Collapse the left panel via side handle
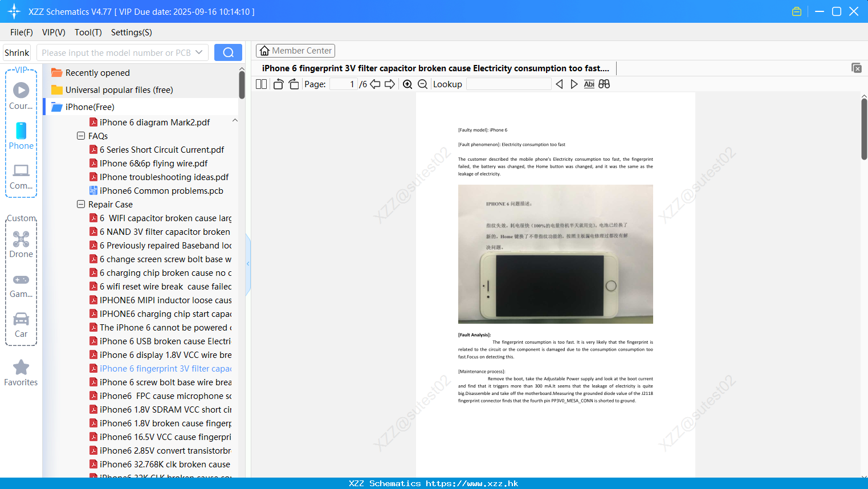Screen dimensions: 868x489 (248, 264)
